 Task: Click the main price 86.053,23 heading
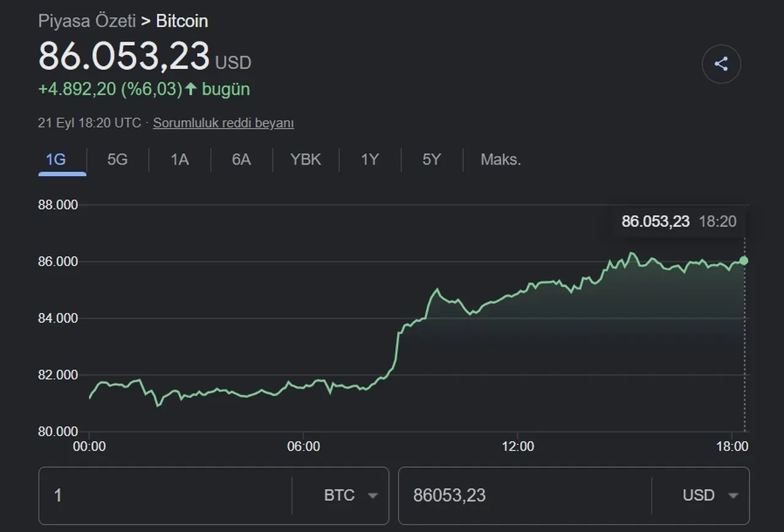click(x=124, y=56)
